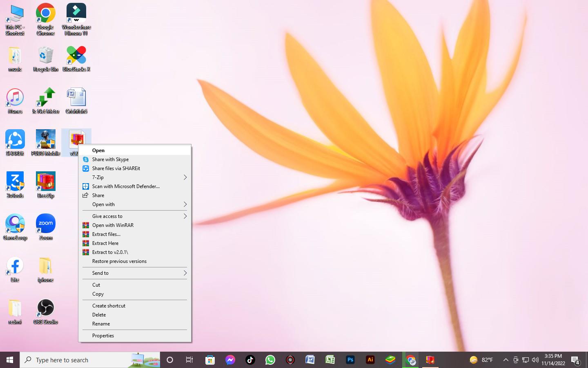The image size is (588, 368).
Task: Click the Windows Start button
Action: (10, 360)
